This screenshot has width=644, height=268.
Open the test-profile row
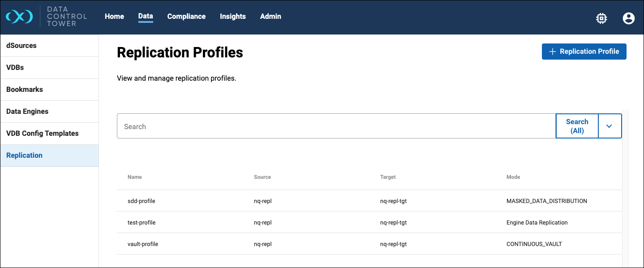(x=142, y=223)
